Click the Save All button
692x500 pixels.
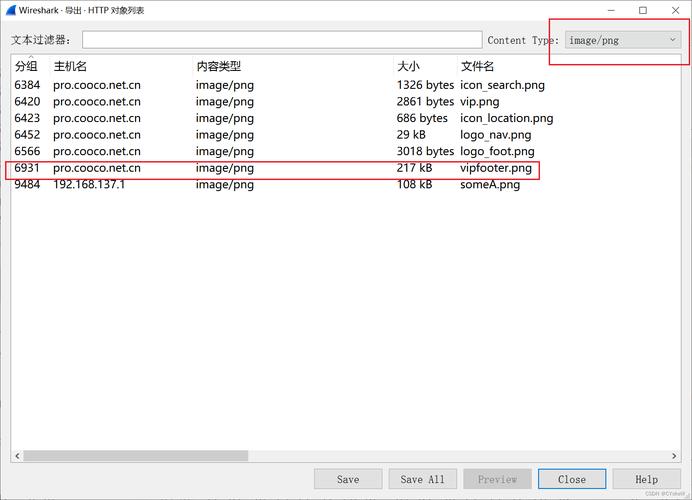422,479
